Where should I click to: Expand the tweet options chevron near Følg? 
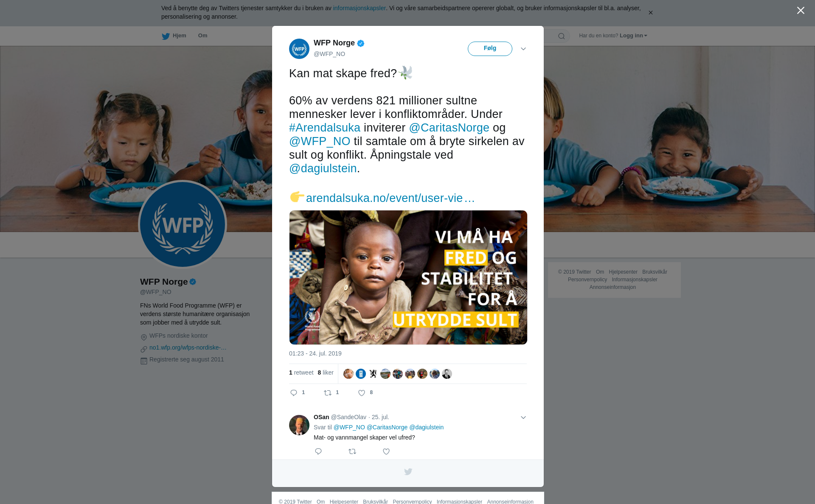click(523, 49)
